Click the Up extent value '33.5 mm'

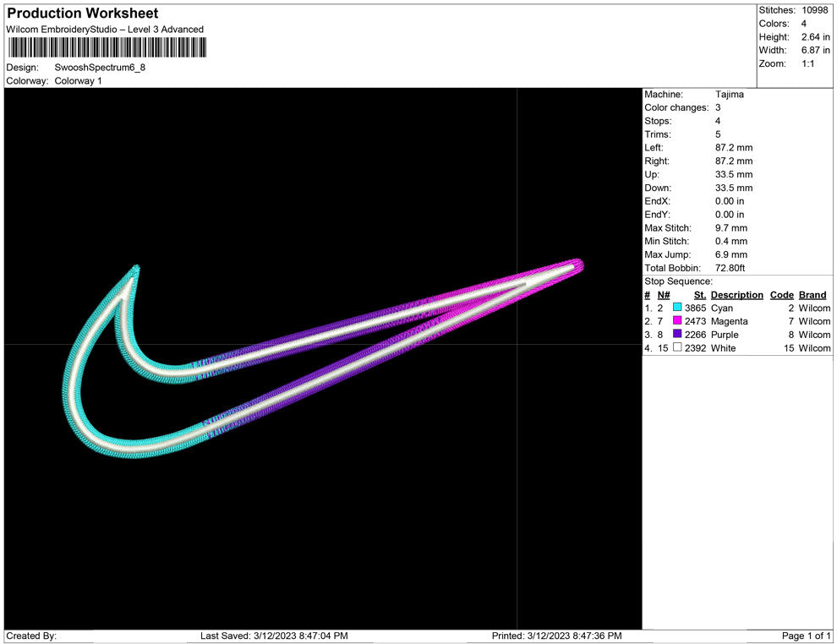point(734,174)
